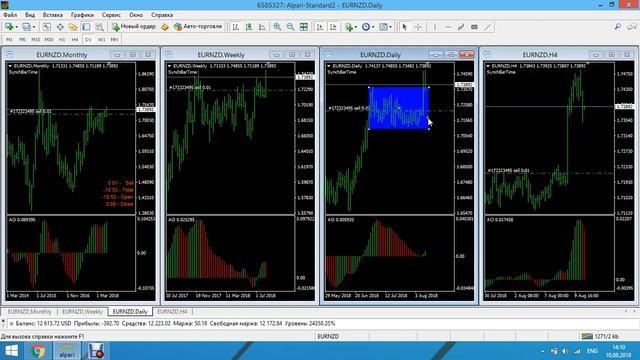Select the Horizontal Line drawing tool
Screen dimensions: 640x360
point(448,27)
